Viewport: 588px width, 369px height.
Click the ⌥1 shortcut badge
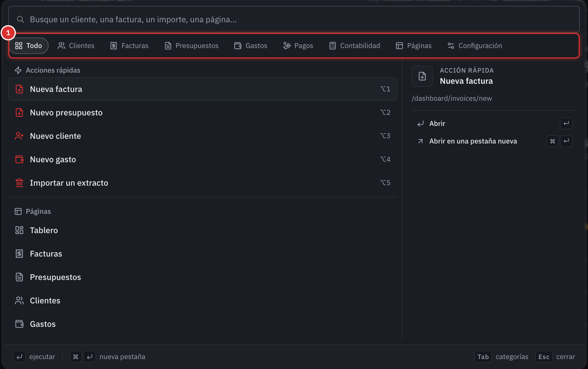click(385, 89)
